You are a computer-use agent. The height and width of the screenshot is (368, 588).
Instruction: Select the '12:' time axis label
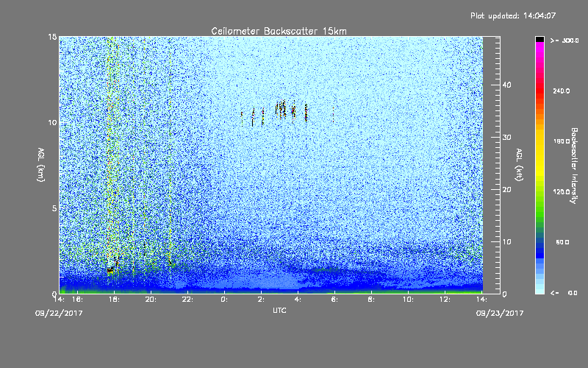click(445, 300)
